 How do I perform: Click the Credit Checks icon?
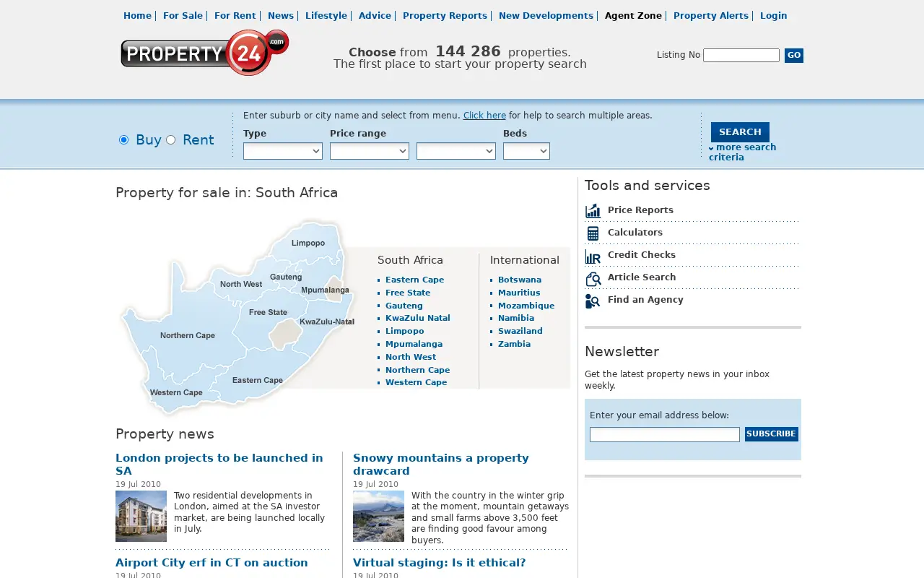pyautogui.click(x=593, y=256)
